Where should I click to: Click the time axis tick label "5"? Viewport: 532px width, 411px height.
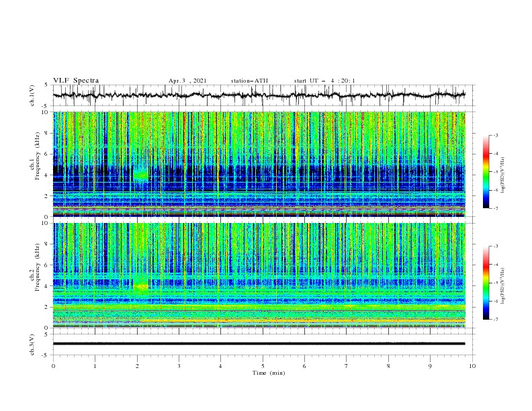[x=263, y=366]
